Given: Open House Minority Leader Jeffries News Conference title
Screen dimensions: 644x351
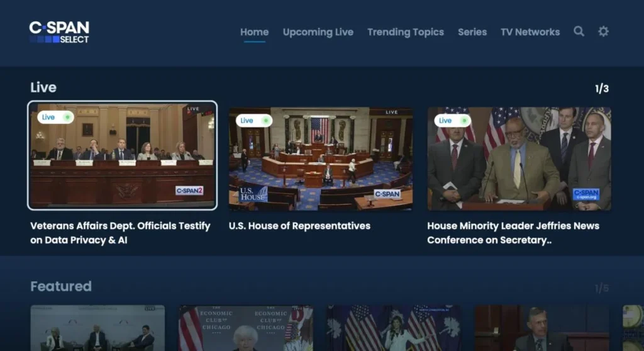Looking at the screenshot, I should point(513,233).
